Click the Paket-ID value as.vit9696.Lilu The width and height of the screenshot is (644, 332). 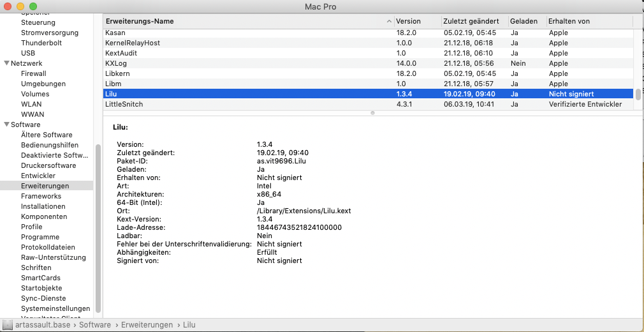pos(282,161)
